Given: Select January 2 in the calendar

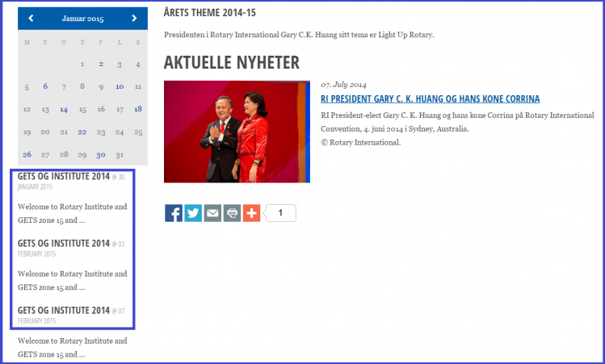Looking at the screenshot, I should 101,65.
